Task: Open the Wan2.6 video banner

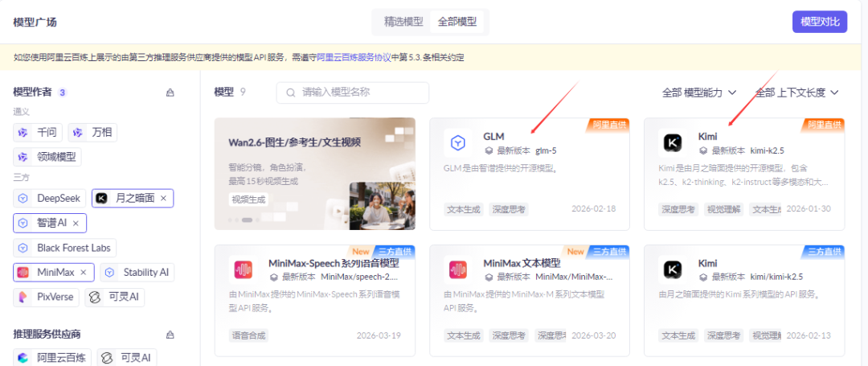Action: [x=315, y=174]
